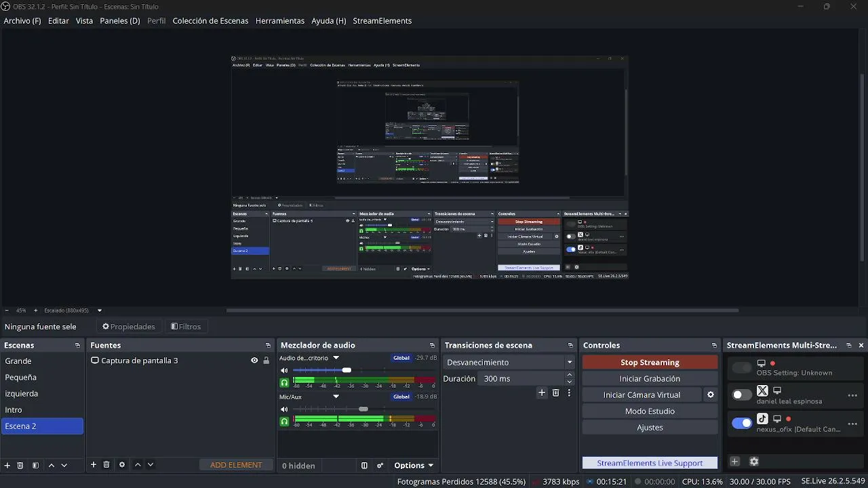The image size is (868, 488).
Task: Toggle monitoring headphones for Audio de escritorio
Action: tap(284, 383)
